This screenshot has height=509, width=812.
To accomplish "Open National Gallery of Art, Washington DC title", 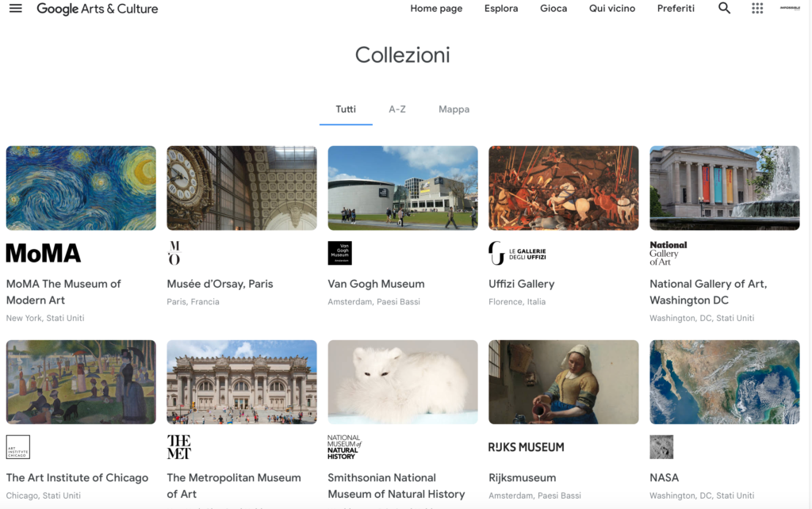I will point(708,292).
